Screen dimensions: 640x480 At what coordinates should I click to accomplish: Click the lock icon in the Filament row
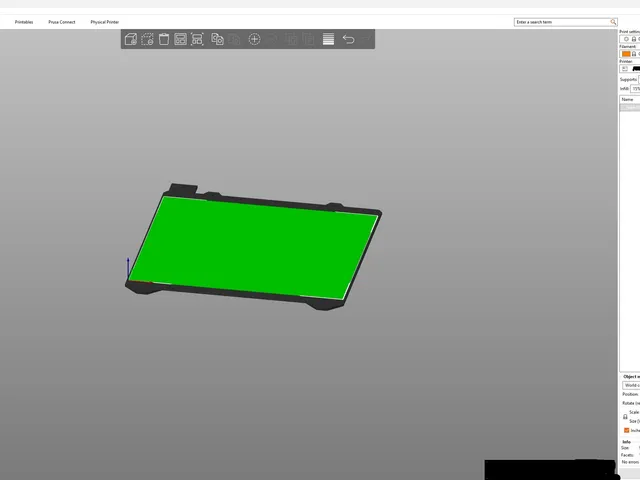[634, 54]
